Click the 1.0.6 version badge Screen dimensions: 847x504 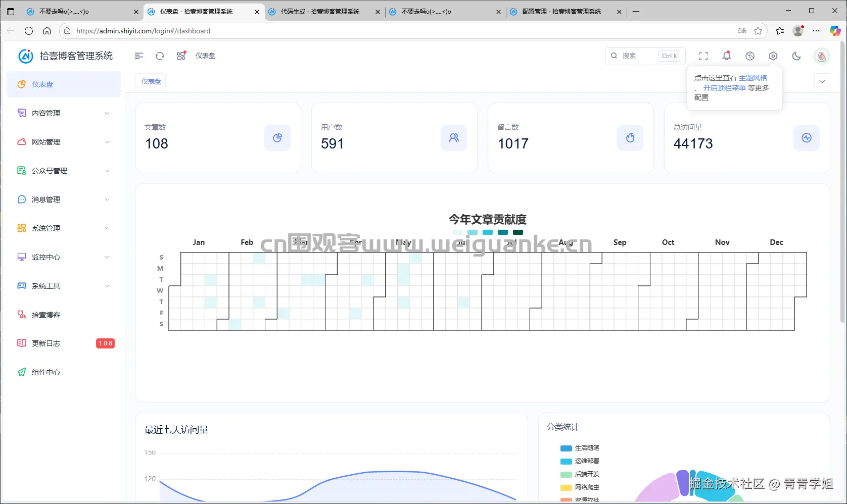tap(105, 343)
